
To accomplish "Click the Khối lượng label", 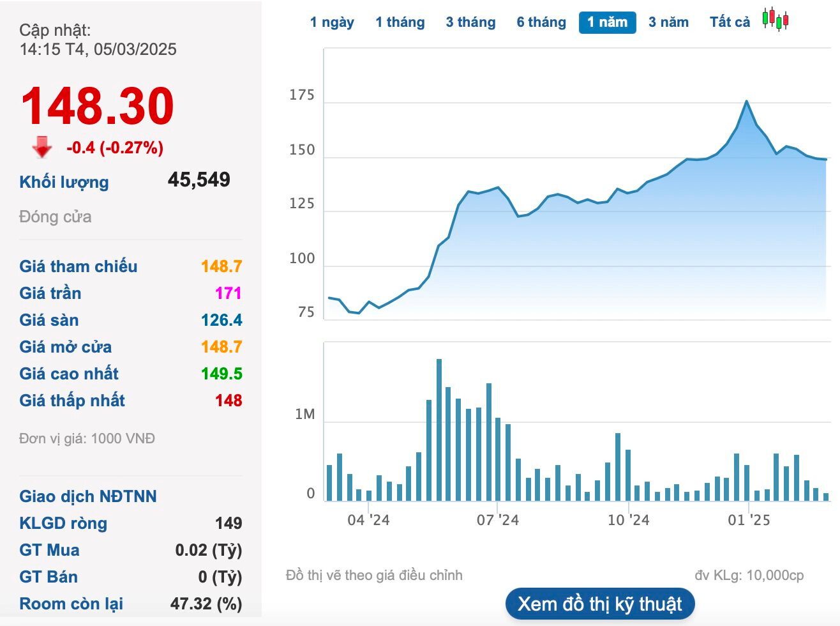I will pos(64,182).
